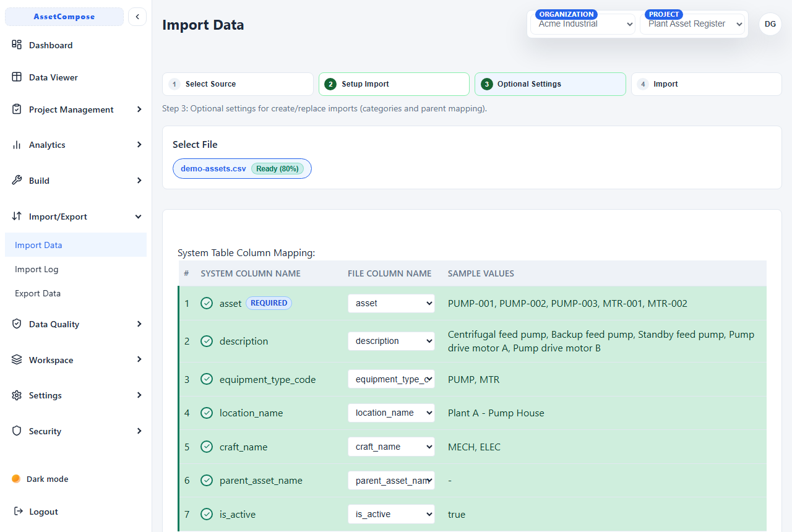Viewport: 792px width, 532px height.
Task: Click the Security shield icon
Action: point(17,431)
